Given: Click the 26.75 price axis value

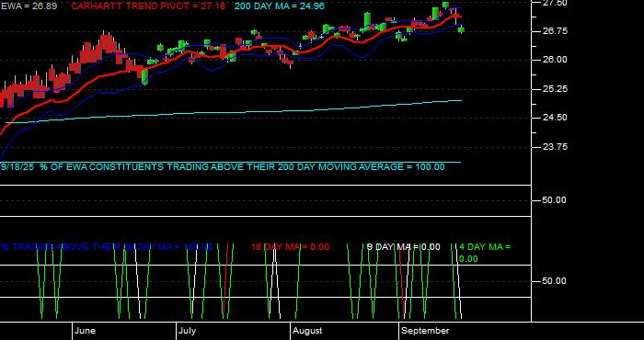Looking at the screenshot, I should click(555, 31).
